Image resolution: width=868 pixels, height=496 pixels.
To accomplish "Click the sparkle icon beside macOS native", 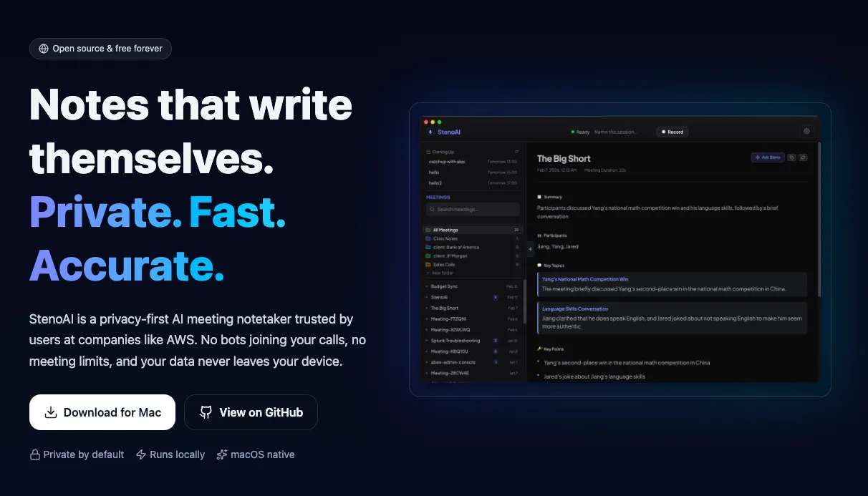I will point(222,454).
